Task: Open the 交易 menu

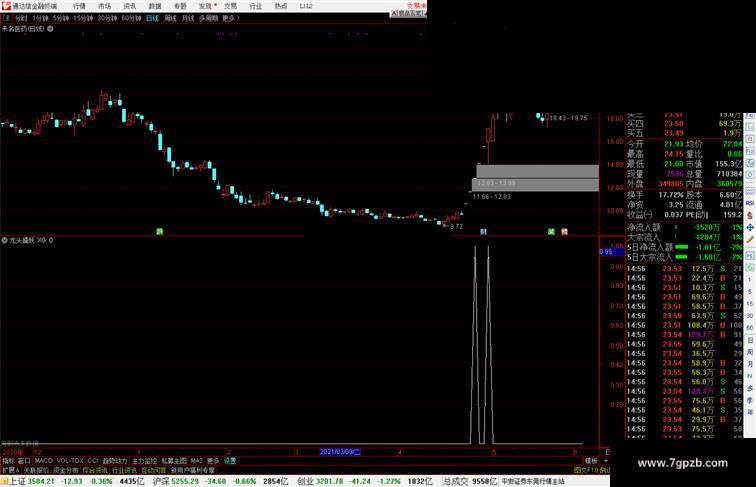Action: pos(230,6)
